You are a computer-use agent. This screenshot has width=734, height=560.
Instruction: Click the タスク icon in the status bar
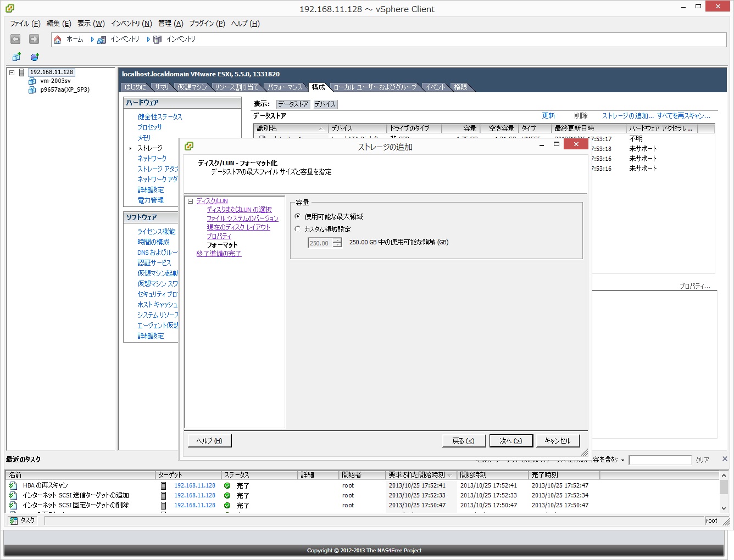pos(14,520)
